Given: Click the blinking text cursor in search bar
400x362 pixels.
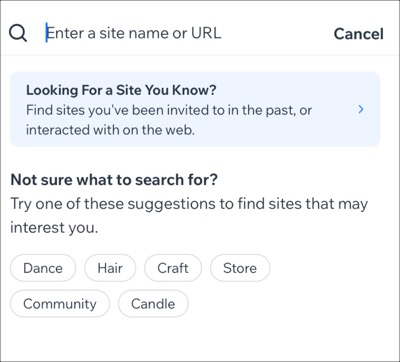Looking at the screenshot, I should (x=47, y=33).
